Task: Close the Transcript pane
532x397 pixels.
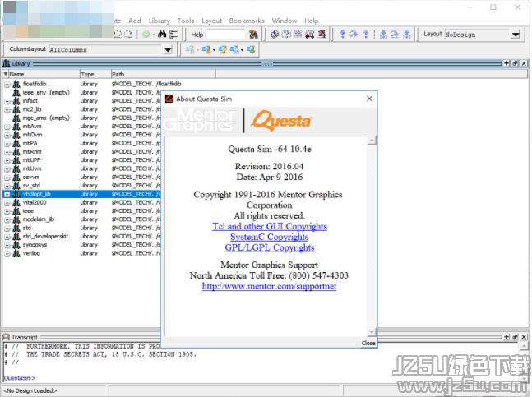Action: pyautogui.click(x=524, y=337)
